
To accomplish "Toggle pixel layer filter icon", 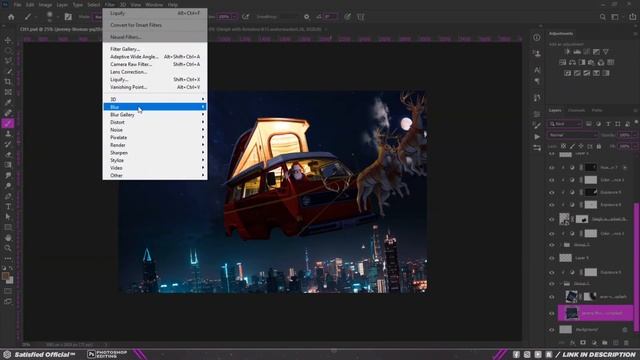I will pyautogui.click(x=589, y=124).
